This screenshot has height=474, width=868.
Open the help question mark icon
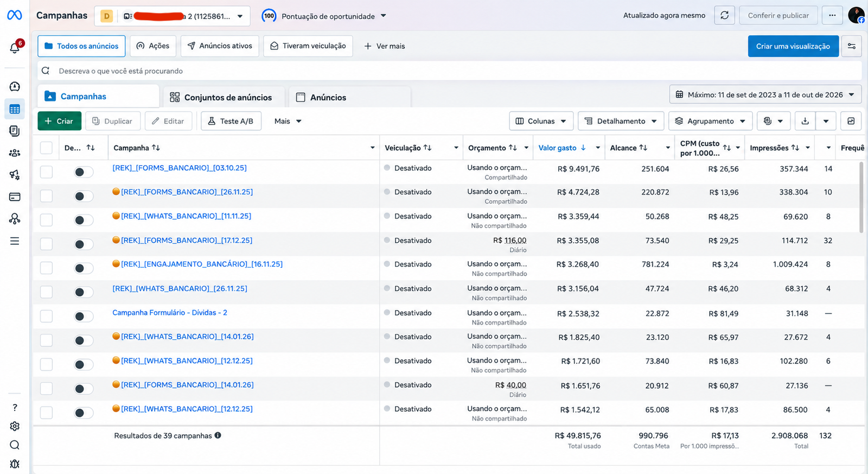pos(15,407)
